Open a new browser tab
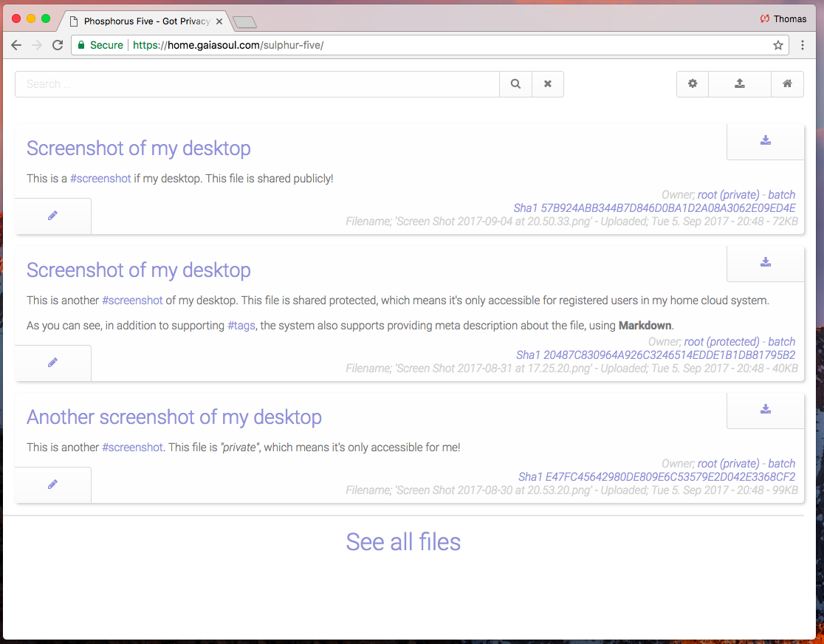Viewport: 824px width, 644px height. coord(244,22)
